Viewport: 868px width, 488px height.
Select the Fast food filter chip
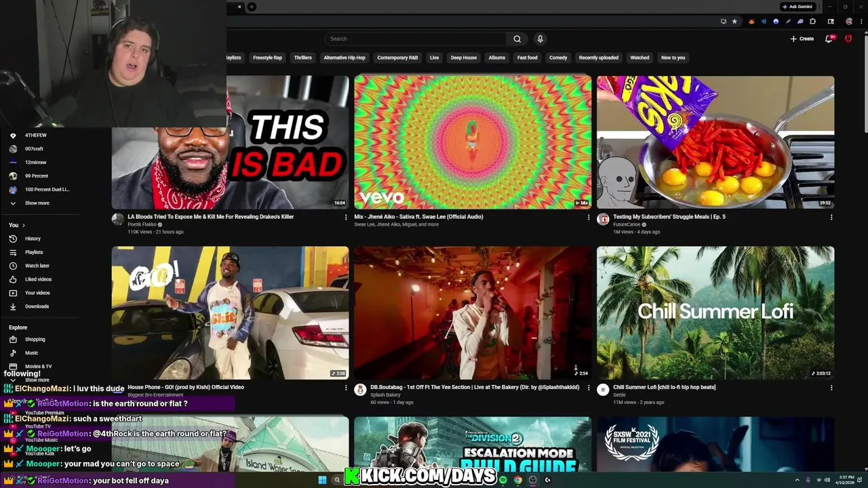[x=527, y=58]
